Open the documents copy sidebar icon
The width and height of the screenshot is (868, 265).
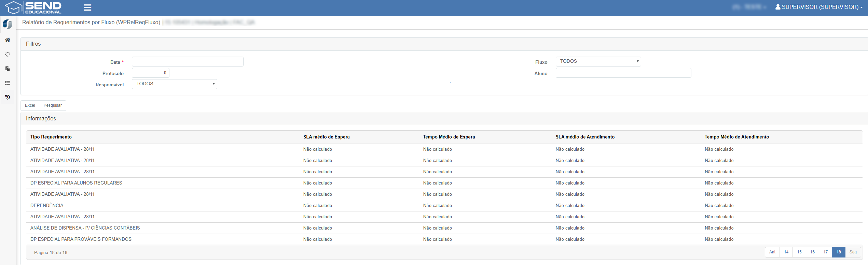pyautogui.click(x=8, y=69)
